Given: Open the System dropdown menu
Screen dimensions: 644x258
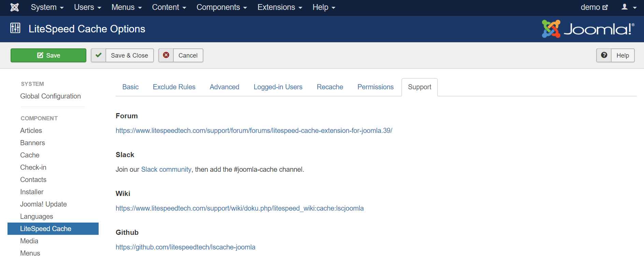Looking at the screenshot, I should (x=47, y=7).
